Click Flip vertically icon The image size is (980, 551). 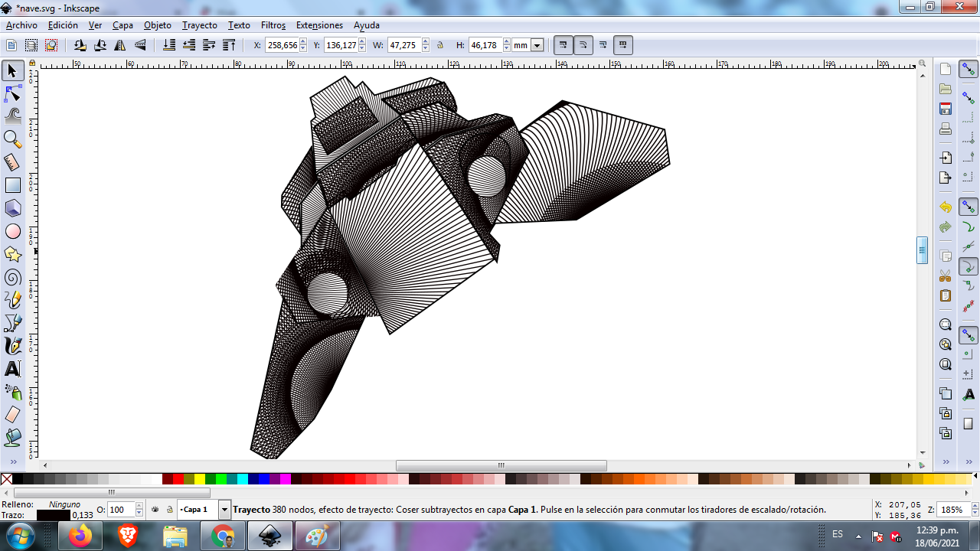pyautogui.click(x=140, y=45)
